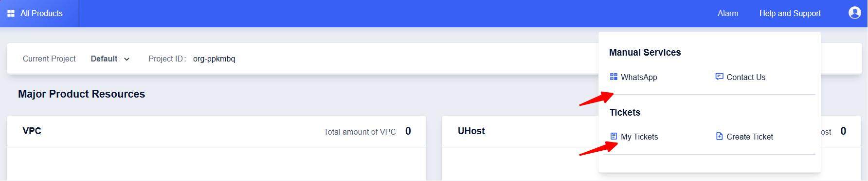Open the Help and Support menu
Image resolution: width=868 pixels, height=181 pixels.
(790, 13)
